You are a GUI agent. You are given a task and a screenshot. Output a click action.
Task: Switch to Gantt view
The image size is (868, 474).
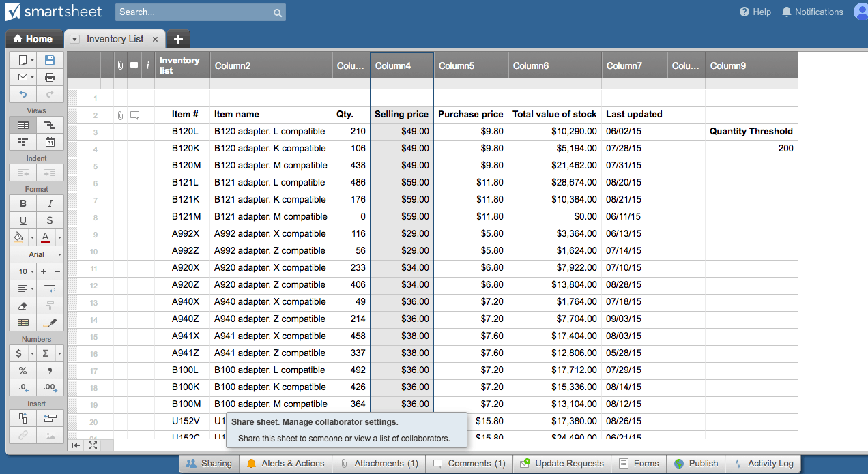coord(50,125)
